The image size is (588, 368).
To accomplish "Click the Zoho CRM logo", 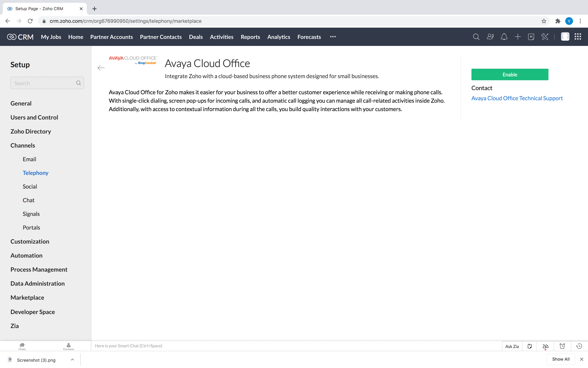I will coord(20,37).
